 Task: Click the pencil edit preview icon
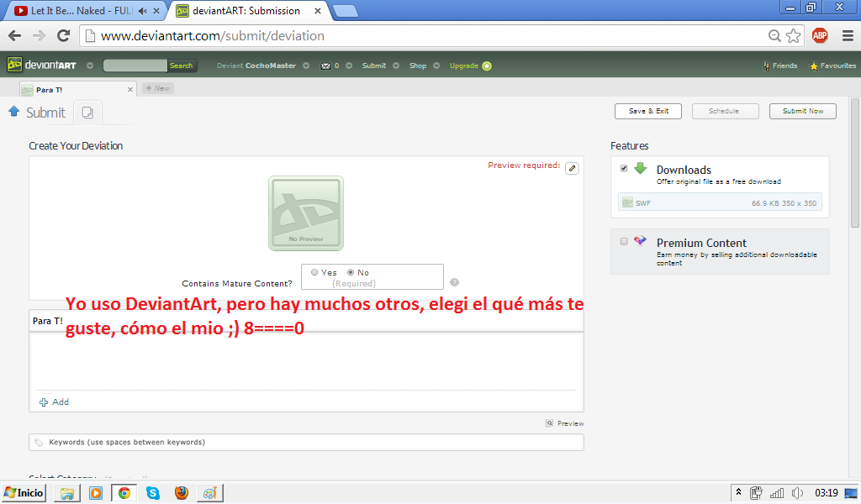pos(572,168)
